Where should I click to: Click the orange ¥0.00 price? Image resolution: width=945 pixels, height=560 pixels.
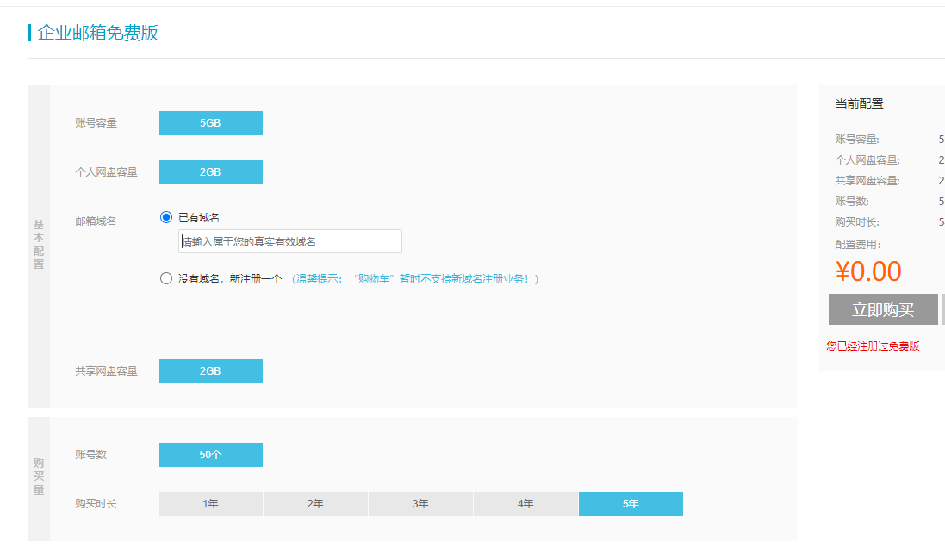pos(868,271)
